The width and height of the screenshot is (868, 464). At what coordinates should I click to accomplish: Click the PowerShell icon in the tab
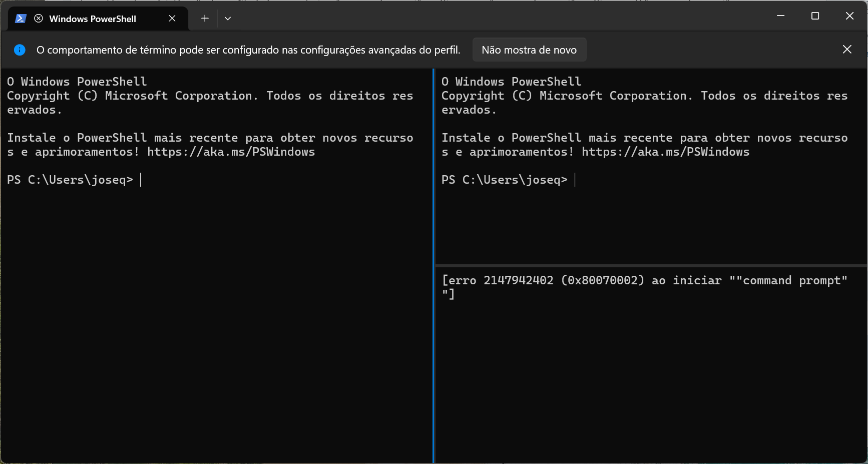[x=21, y=19]
